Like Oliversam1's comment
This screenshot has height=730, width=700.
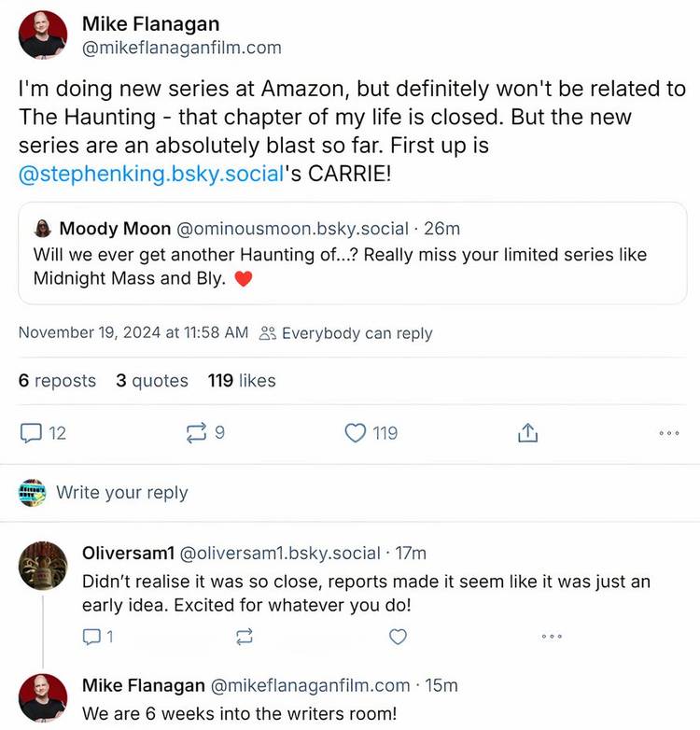coord(398,637)
